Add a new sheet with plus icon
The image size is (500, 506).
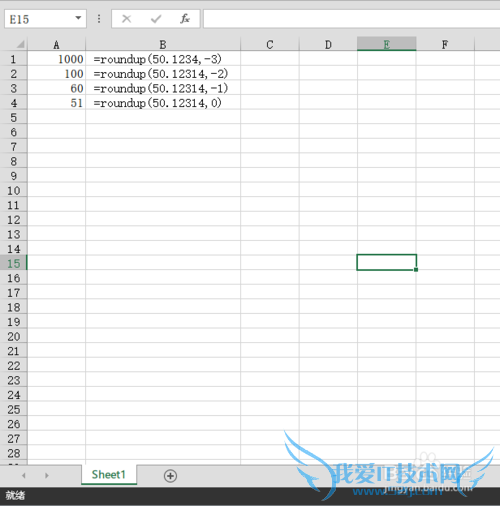tap(170, 476)
